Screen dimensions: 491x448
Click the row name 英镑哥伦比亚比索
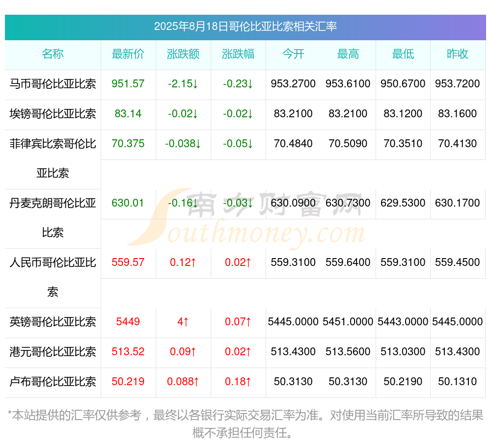pyautogui.click(x=53, y=322)
